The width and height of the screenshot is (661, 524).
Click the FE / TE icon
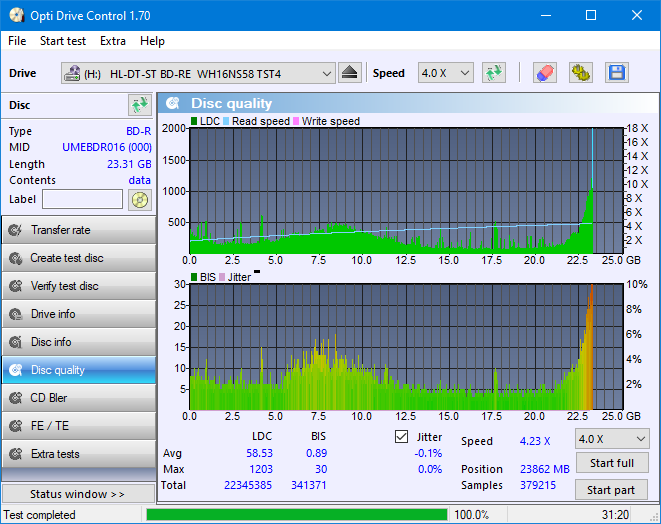click(x=16, y=426)
